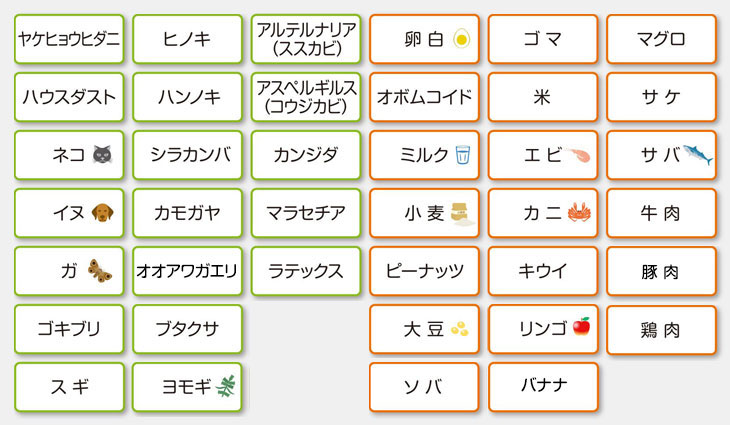Image resolution: width=730 pixels, height=425 pixels.
Task: Choose the バナナ food box
Action: [543, 387]
